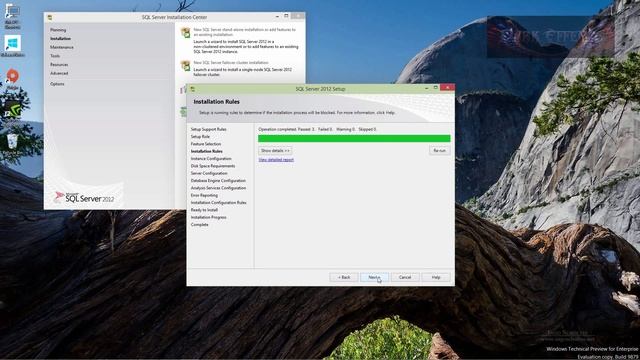The image size is (640, 360).
Task: Click the Setup Support Rules step
Action: pyautogui.click(x=209, y=129)
